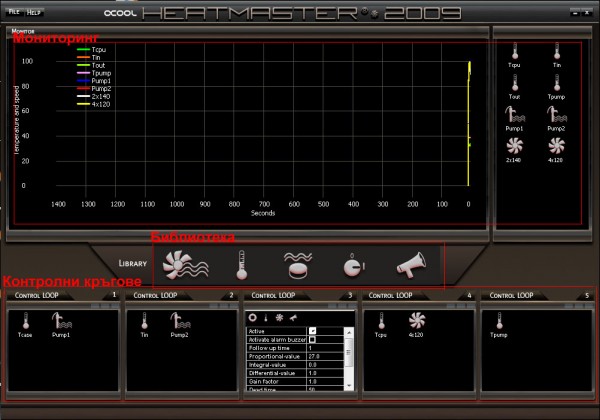Image resolution: width=600 pixels, height=420 pixels.
Task: Click the Library label
Action: point(132,264)
